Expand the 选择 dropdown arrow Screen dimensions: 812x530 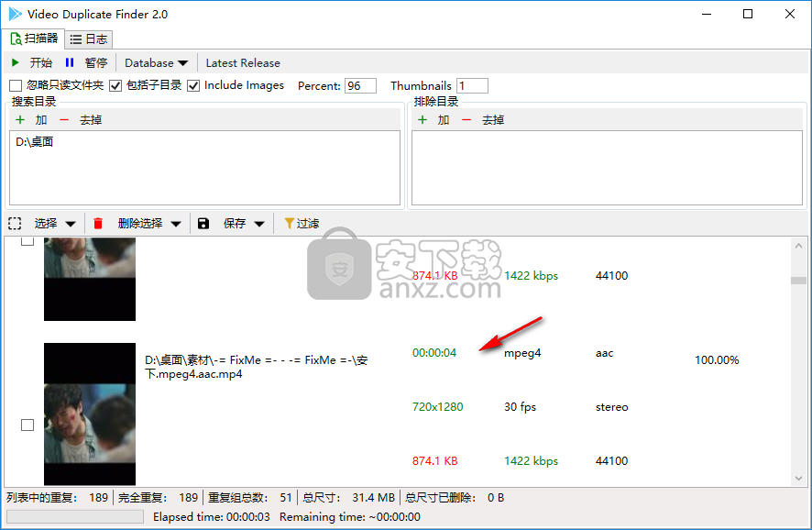[71, 224]
